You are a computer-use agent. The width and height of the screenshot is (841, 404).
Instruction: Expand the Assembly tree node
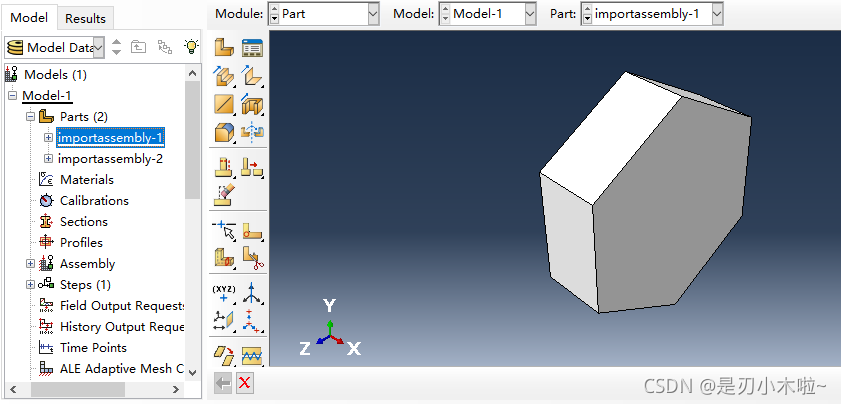point(30,264)
